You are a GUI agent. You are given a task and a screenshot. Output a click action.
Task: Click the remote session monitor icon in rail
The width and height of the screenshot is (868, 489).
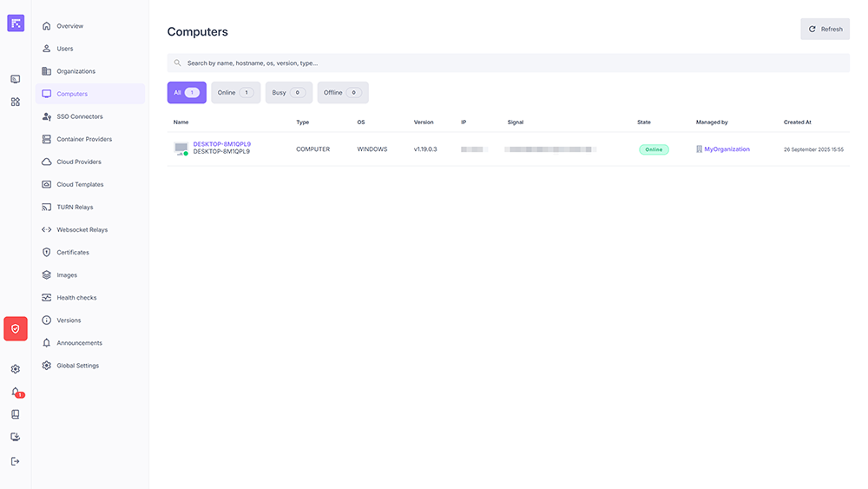tap(16, 79)
